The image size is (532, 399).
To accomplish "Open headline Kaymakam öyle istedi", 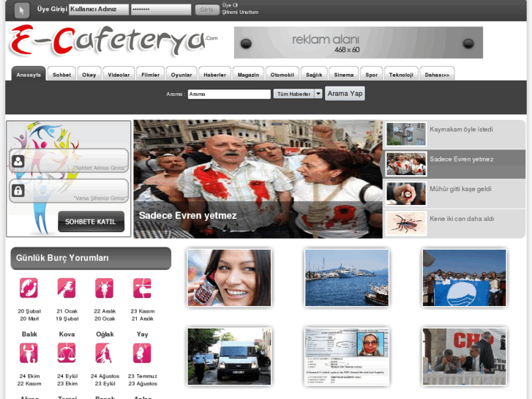I will pos(462,130).
